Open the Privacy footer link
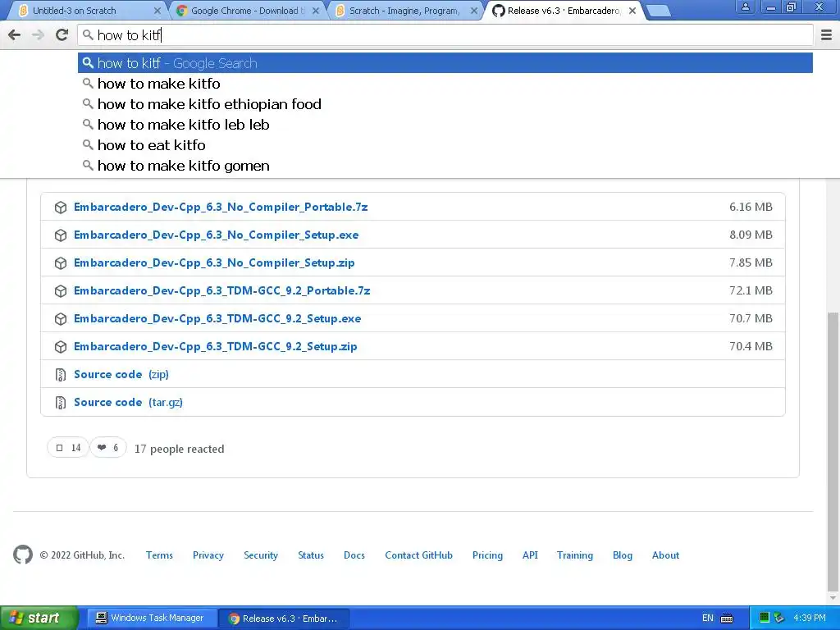The height and width of the screenshot is (630, 840). coord(208,555)
